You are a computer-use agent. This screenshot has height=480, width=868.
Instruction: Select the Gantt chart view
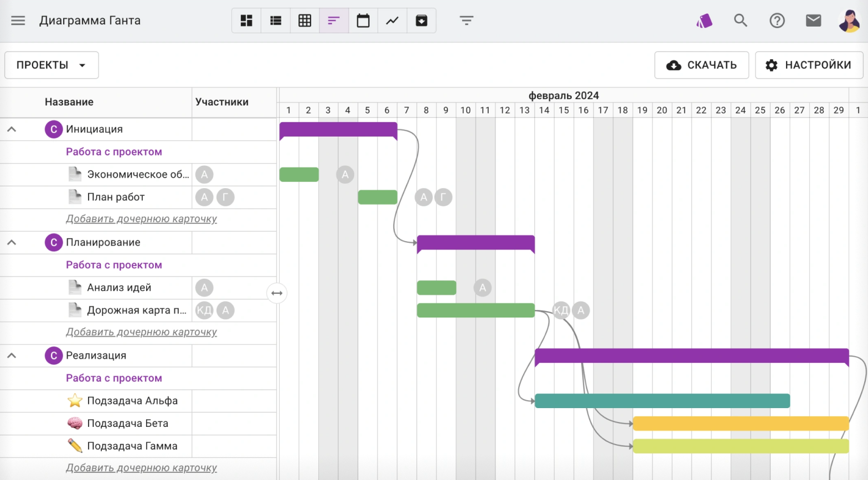pos(334,20)
